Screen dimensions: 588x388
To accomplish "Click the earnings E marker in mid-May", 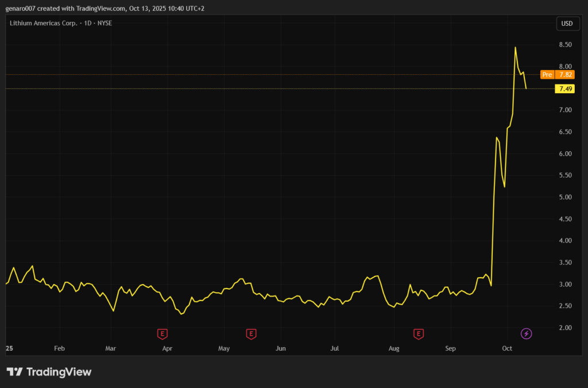I will click(251, 333).
